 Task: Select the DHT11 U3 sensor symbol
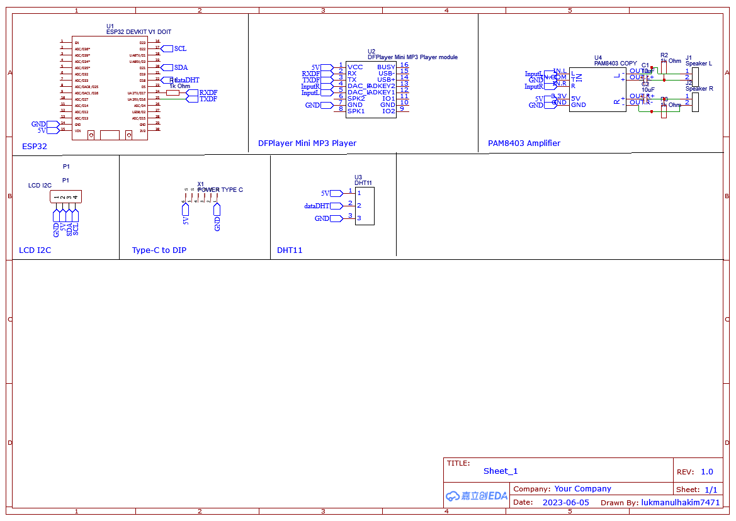(365, 206)
